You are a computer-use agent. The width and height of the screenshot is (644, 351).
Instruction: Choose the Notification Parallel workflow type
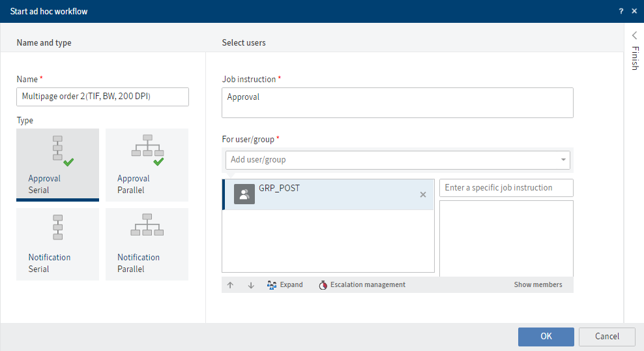pos(147,243)
